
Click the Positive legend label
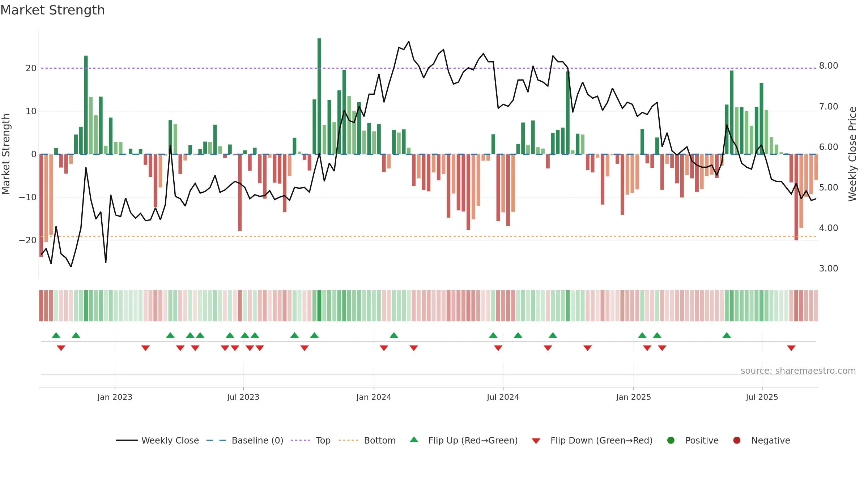point(702,440)
